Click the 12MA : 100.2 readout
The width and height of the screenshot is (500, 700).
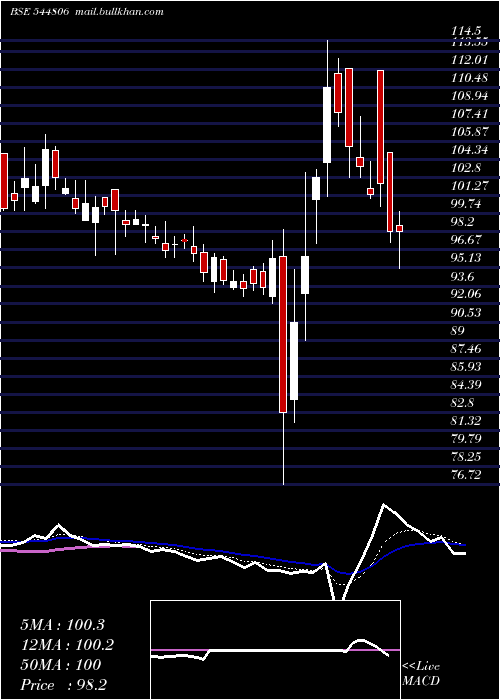coord(67,645)
